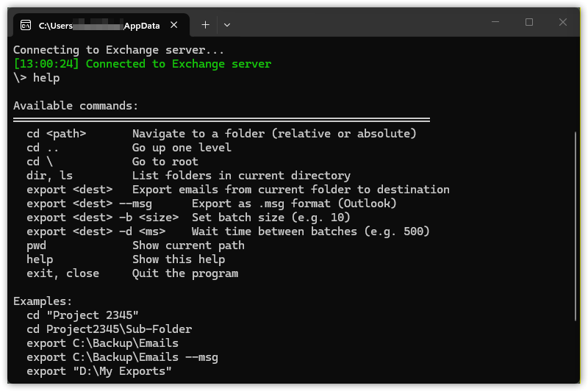Click the 'Examples:' heading text
Screen dimensions: 588x391
click(x=43, y=301)
